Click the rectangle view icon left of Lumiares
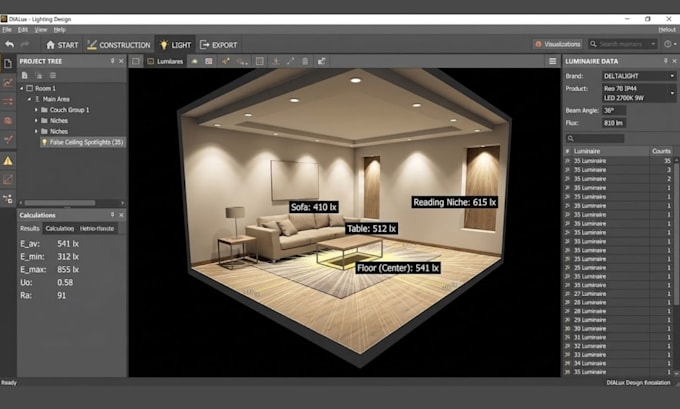The width and height of the screenshot is (680, 409). (136, 61)
